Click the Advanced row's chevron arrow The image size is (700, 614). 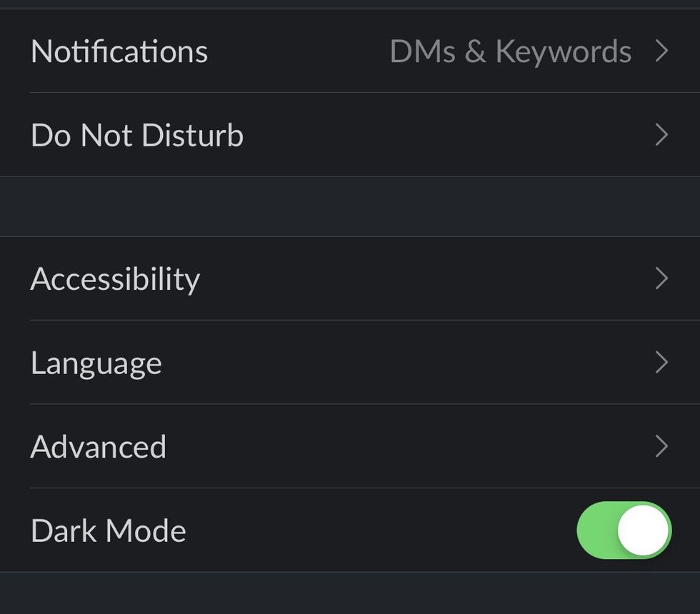click(x=661, y=447)
